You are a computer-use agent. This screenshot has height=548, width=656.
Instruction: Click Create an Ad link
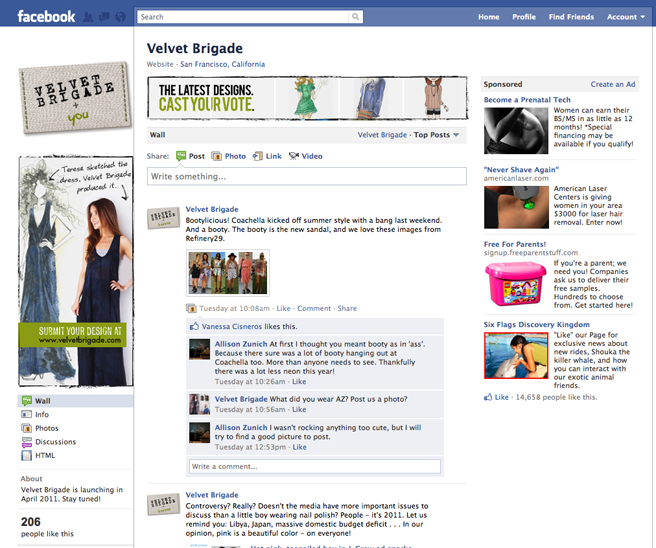tap(612, 84)
